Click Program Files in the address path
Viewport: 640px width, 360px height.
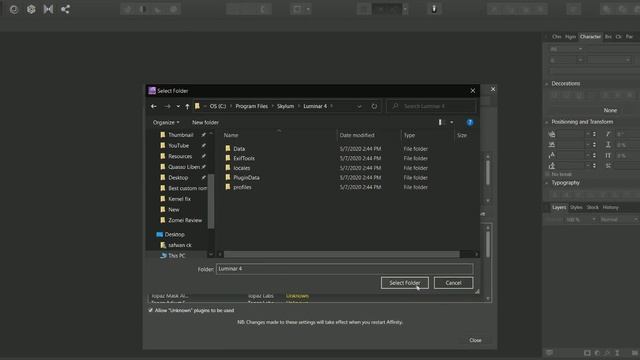(x=251, y=106)
